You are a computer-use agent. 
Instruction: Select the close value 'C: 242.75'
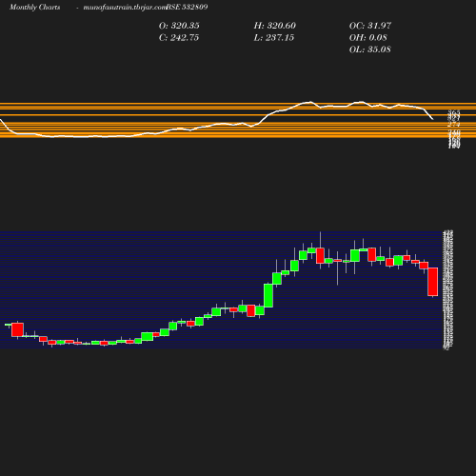[179, 37]
